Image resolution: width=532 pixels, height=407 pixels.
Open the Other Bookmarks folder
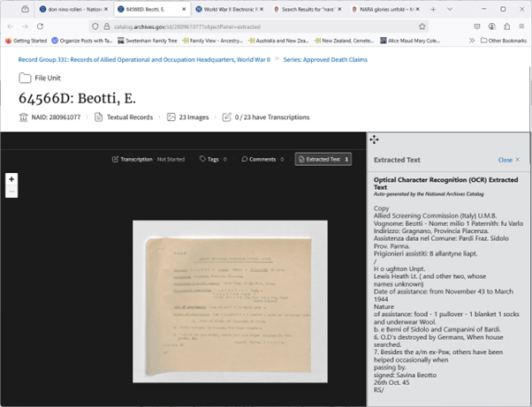click(x=504, y=41)
